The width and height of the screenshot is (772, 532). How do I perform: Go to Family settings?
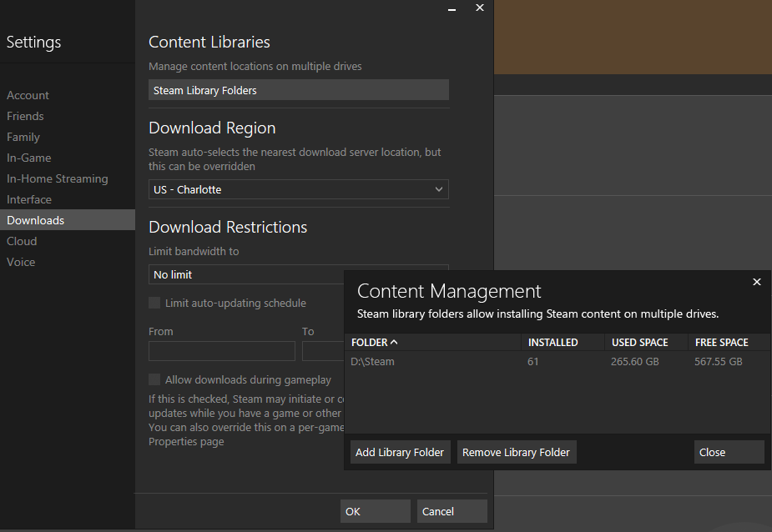(23, 137)
